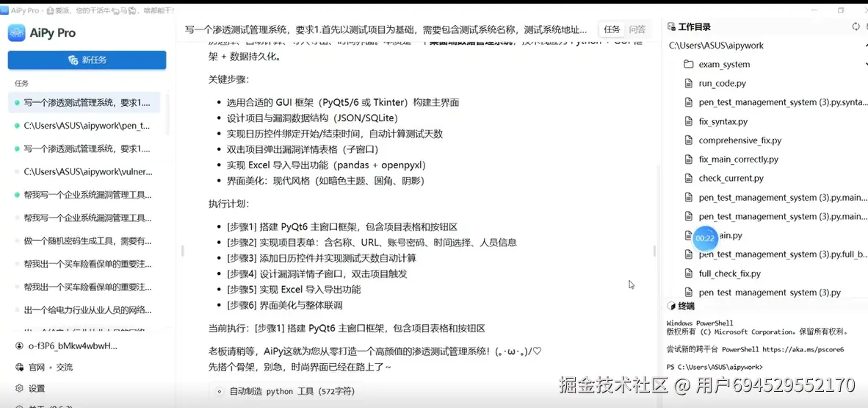Click the 终端 terminal header icon
868x408 pixels.
[x=672, y=306]
